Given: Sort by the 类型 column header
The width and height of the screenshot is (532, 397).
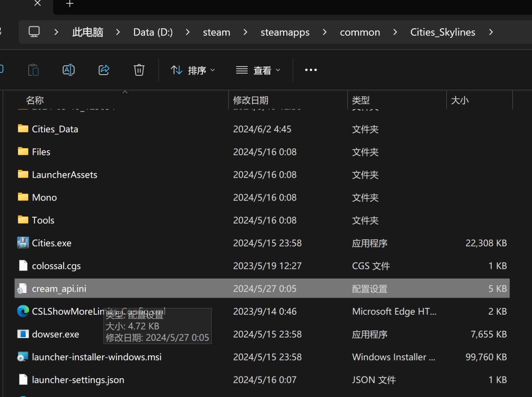Looking at the screenshot, I should (x=361, y=100).
